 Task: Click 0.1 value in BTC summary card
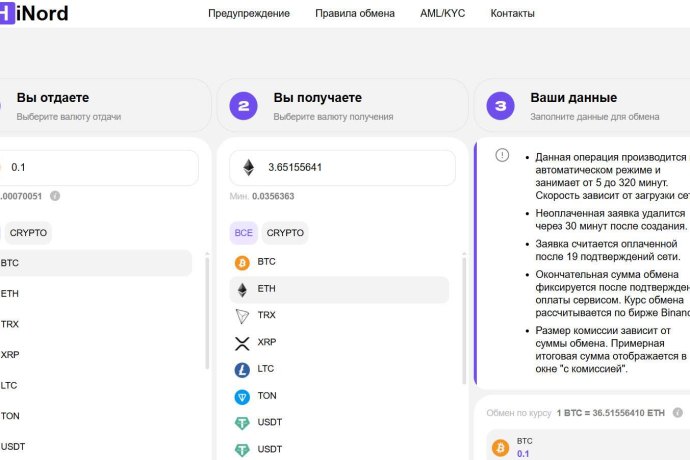pos(523,454)
